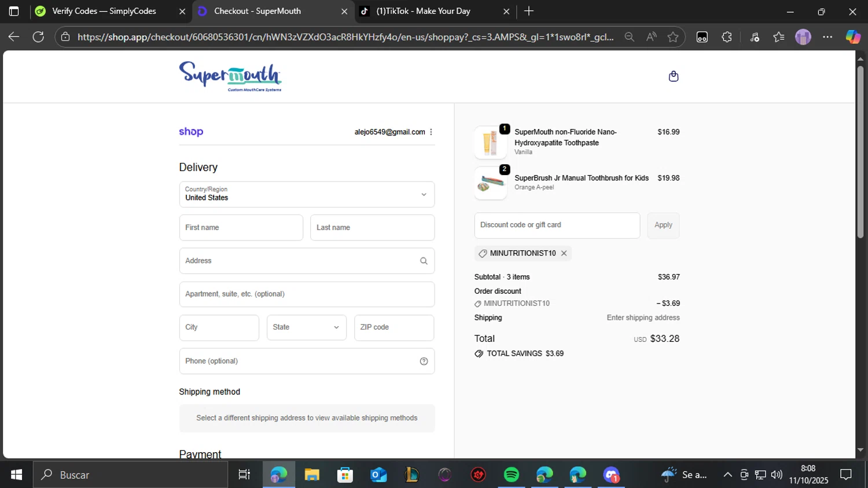Switch to TikTok Make Your Day tab

tap(423, 11)
